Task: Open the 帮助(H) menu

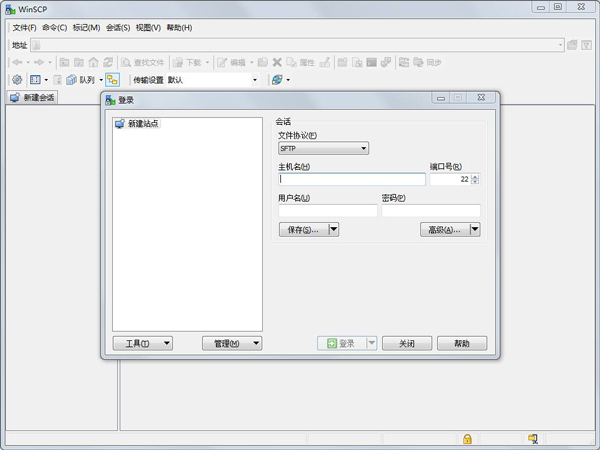Action: point(179,28)
